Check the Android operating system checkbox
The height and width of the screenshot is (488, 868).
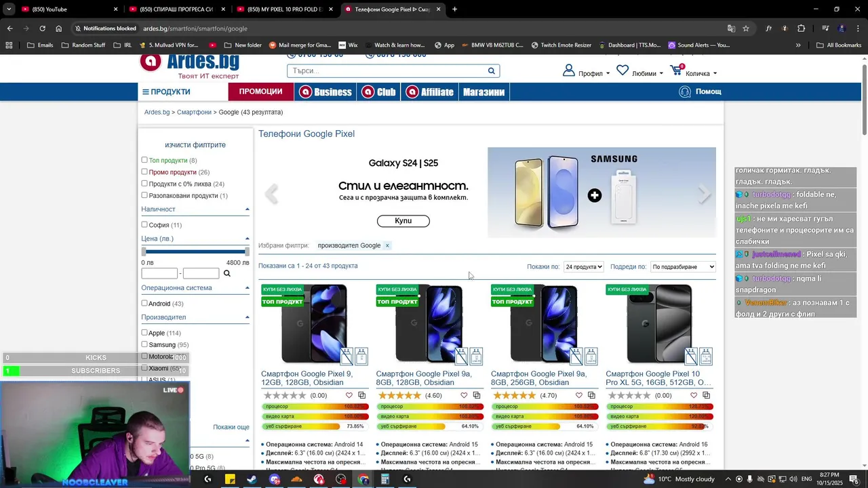pos(144,303)
